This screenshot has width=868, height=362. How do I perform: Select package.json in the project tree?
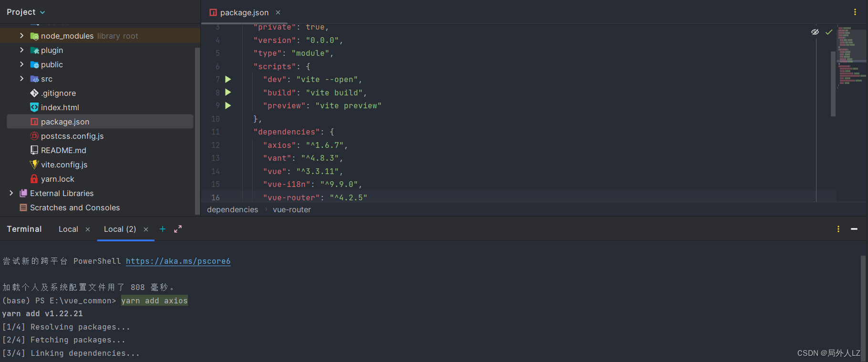pyautogui.click(x=100, y=122)
